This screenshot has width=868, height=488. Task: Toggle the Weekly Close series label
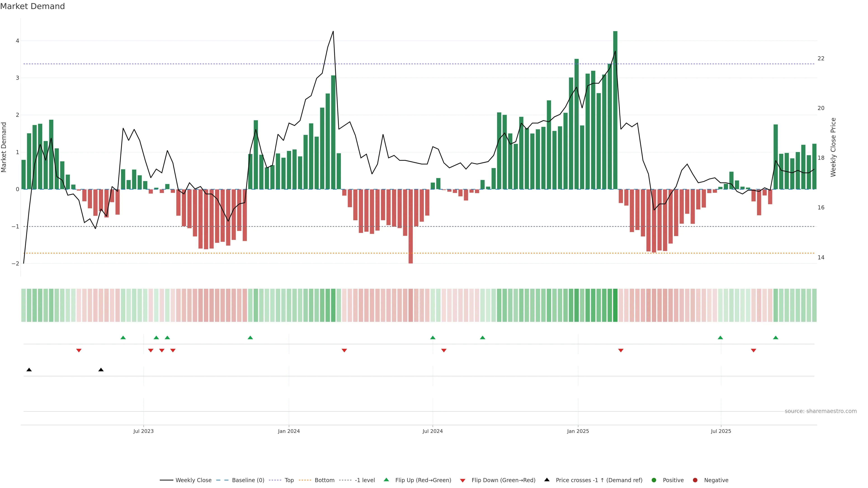click(193, 480)
